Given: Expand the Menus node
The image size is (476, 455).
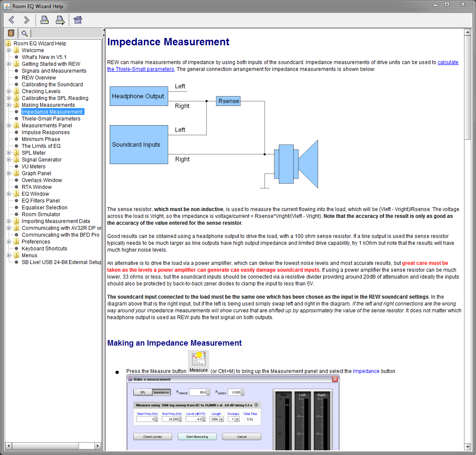Looking at the screenshot, I should [x=9, y=255].
